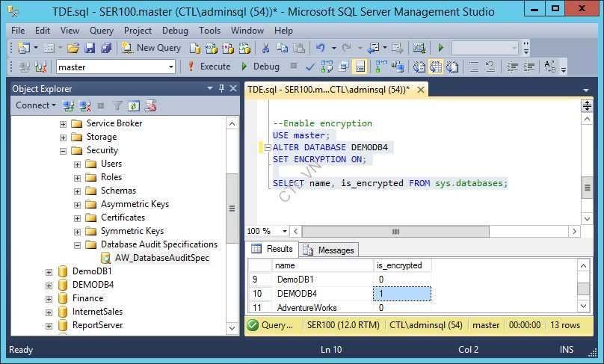Image resolution: width=604 pixels, height=364 pixels.
Task: Open the Tools menu
Action: 209,31
